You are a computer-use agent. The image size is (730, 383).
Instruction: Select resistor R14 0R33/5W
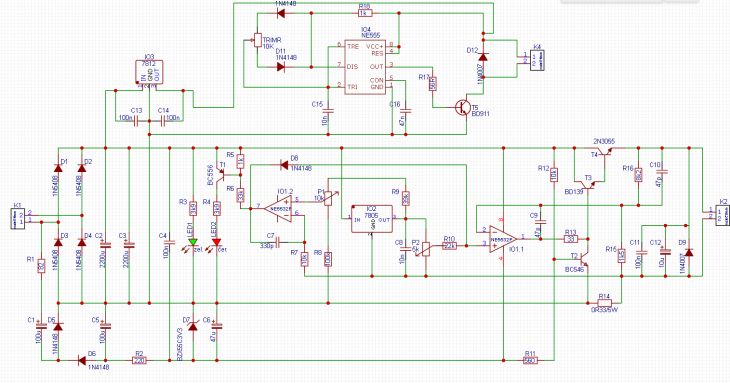tap(604, 302)
